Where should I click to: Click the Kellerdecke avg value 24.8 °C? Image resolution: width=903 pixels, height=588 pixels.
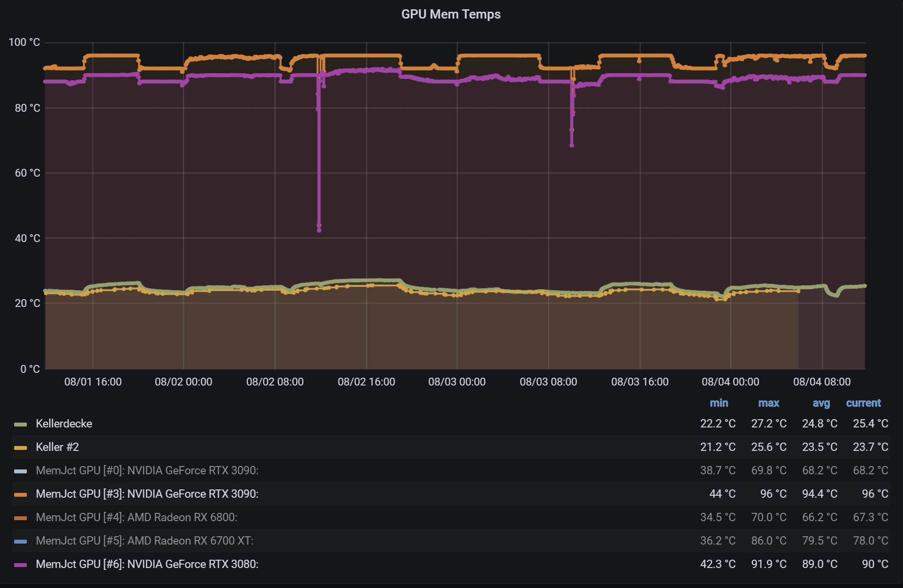point(820,424)
